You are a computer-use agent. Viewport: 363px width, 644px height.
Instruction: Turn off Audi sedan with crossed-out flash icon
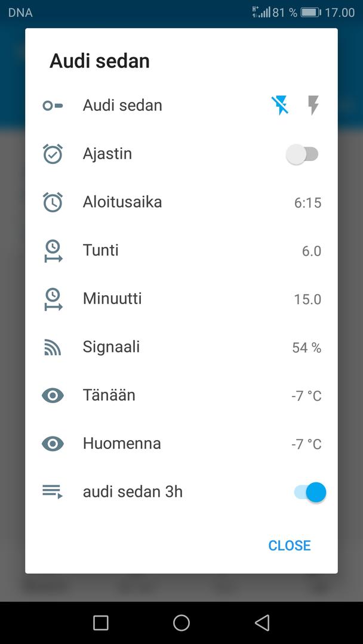[280, 106]
